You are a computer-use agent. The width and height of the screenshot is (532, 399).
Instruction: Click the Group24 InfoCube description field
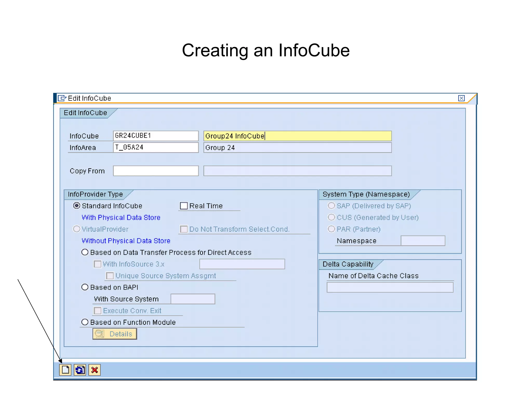298,136
